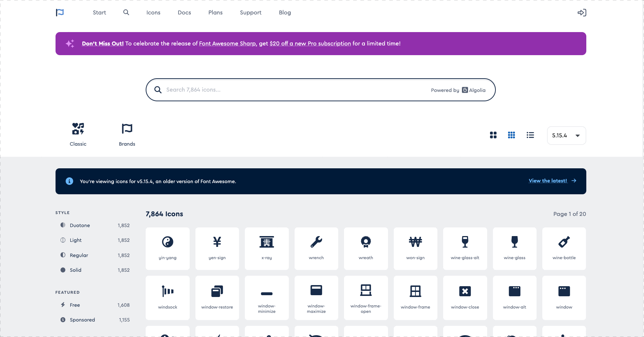Open the version 5.15.4 dropdown
Image resolution: width=644 pixels, height=337 pixels.
[x=566, y=136]
